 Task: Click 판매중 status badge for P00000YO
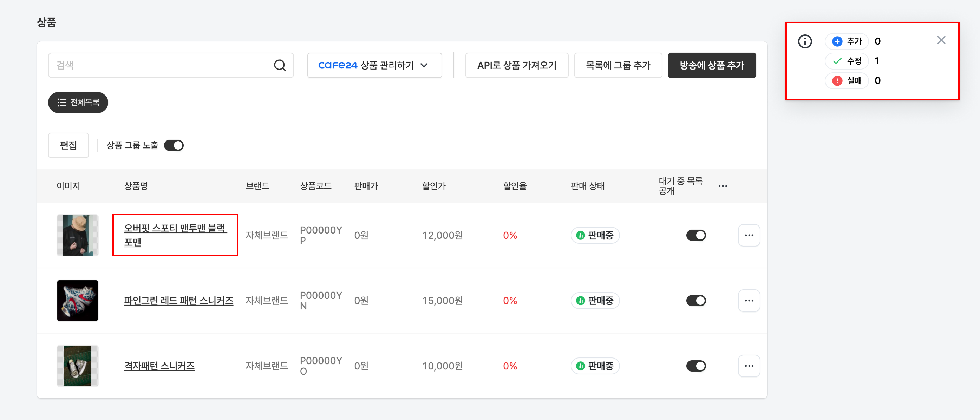click(595, 366)
